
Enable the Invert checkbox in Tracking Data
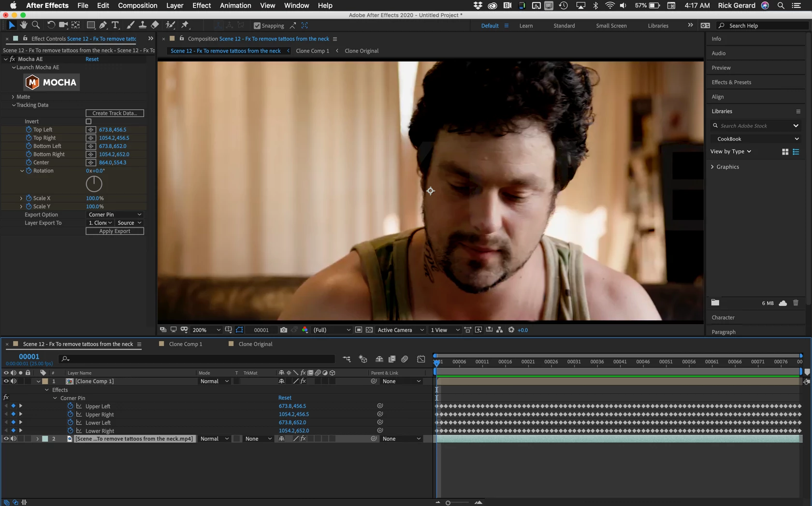88,121
